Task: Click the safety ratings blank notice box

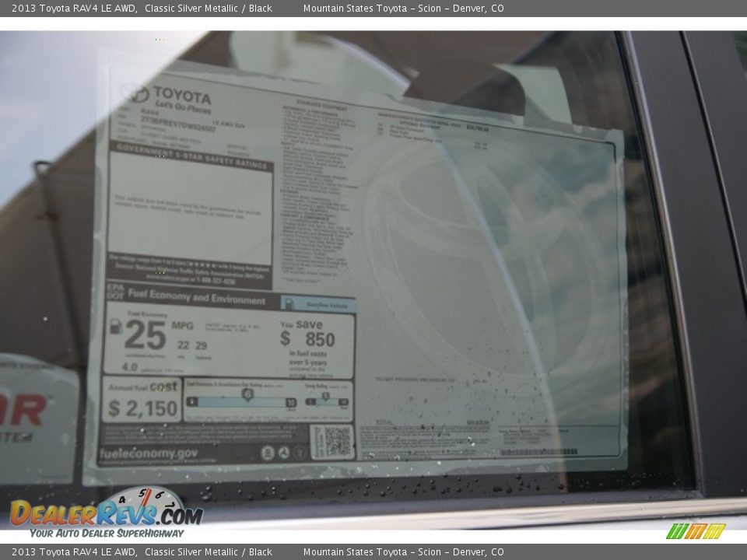Action: pos(191,209)
